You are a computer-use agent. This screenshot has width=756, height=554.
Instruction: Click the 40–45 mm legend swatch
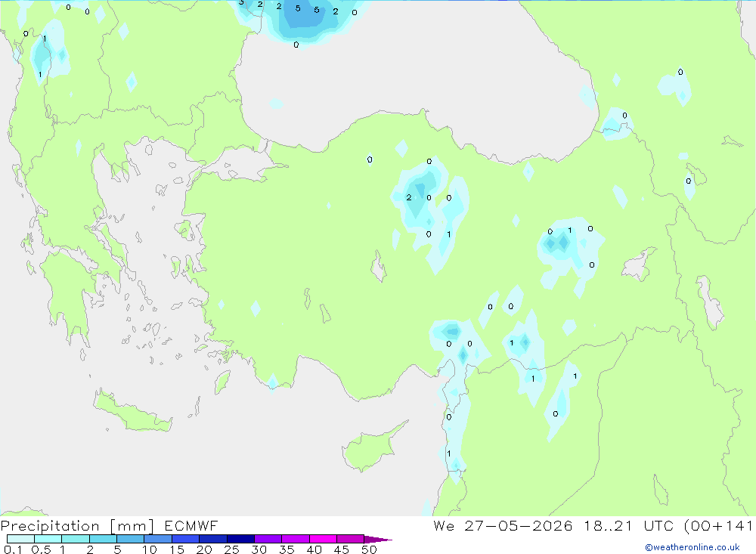click(323, 539)
